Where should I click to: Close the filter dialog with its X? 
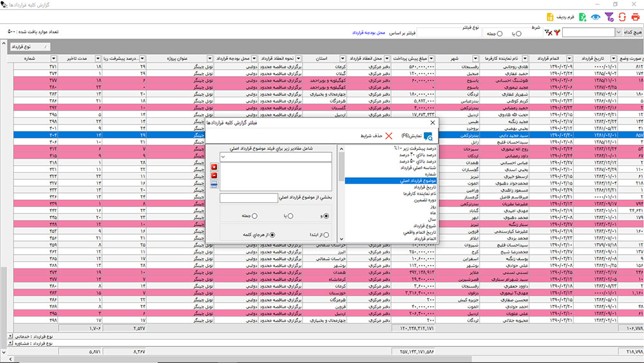(432, 123)
